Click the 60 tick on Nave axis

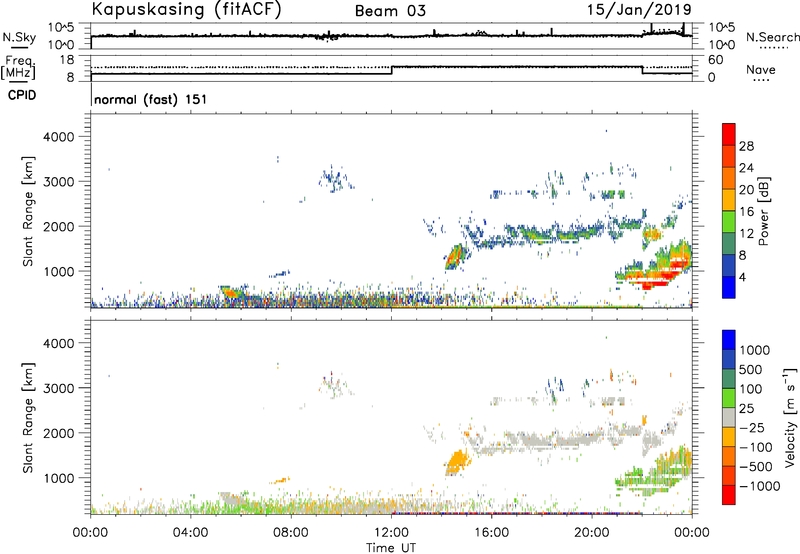(x=716, y=60)
